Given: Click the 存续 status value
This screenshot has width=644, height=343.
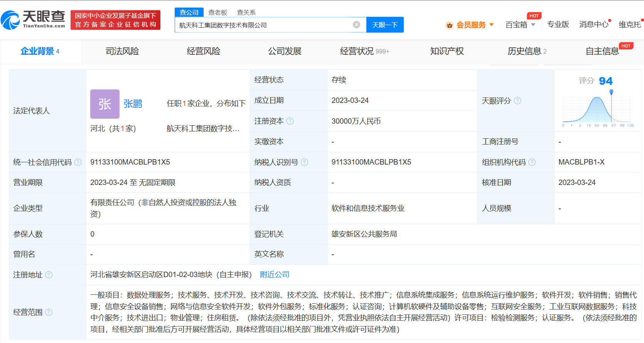Looking at the screenshot, I should point(339,80).
